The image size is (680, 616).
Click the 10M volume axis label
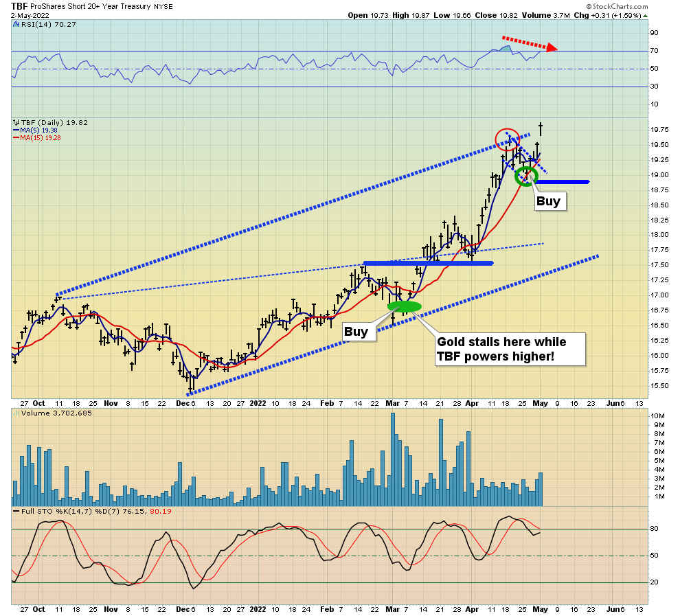[x=657, y=416]
